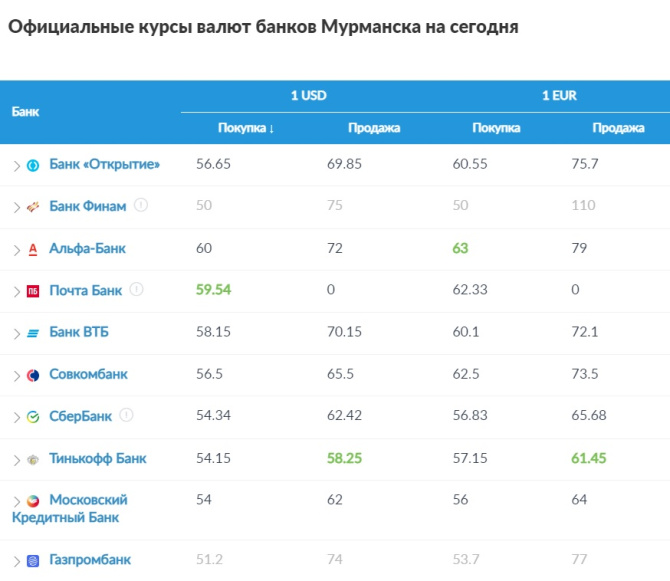Expand the Банк «Открытие» row
This screenshot has width=670, height=581.
tap(16, 165)
